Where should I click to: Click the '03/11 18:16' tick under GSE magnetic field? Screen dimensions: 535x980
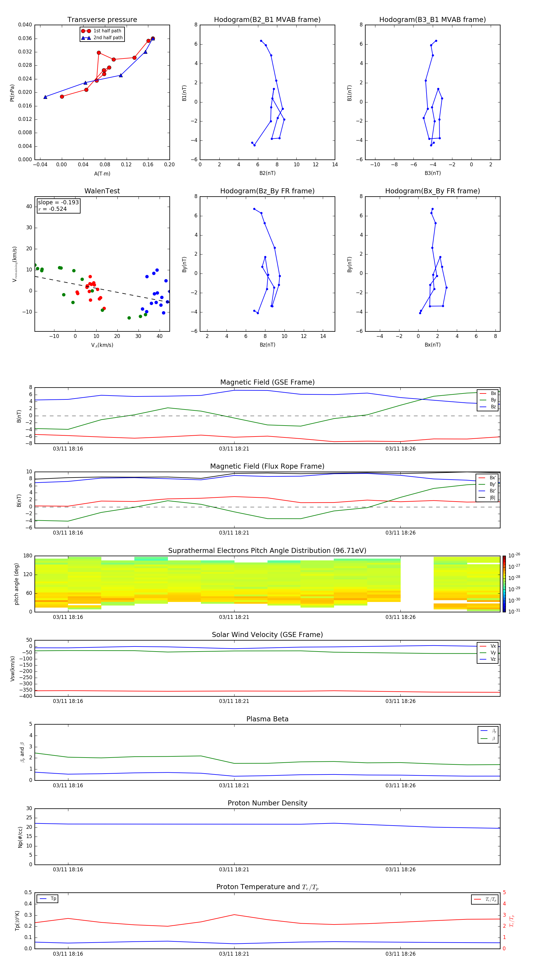68,448
